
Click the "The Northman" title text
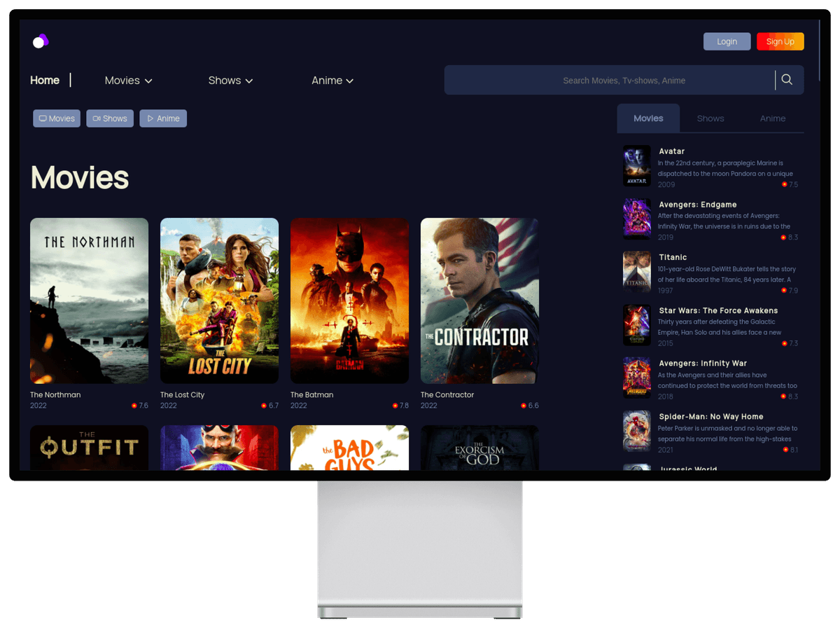55,395
